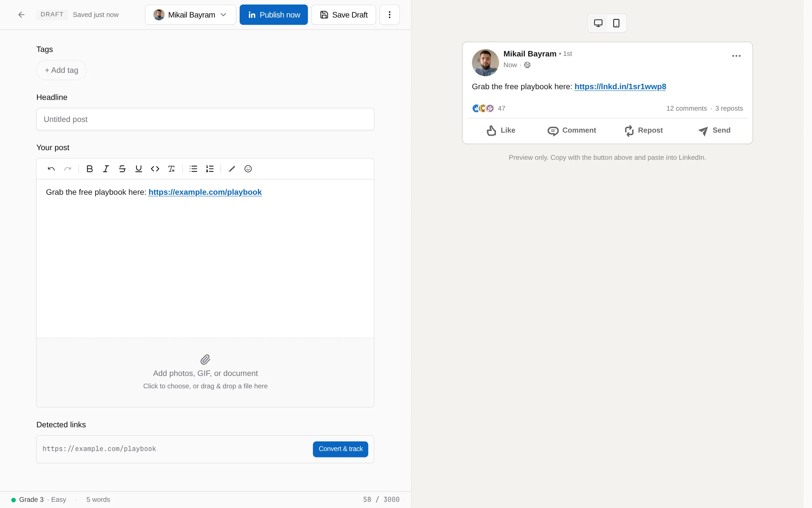Click Repost in the preview post
Screen dimensions: 812x508
pos(644,130)
